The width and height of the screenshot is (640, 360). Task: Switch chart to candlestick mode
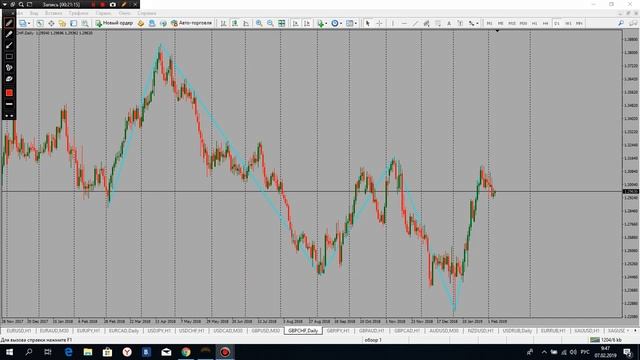tap(235, 23)
